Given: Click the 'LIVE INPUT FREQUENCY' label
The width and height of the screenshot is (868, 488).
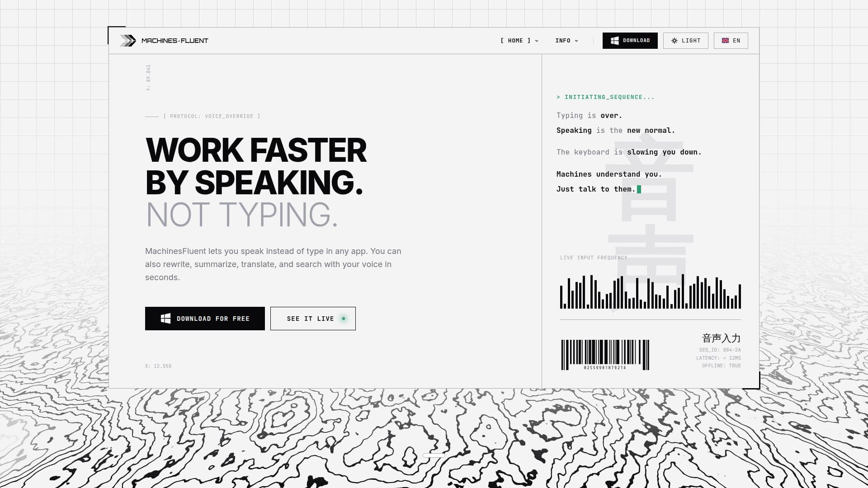Looking at the screenshot, I should click(594, 258).
